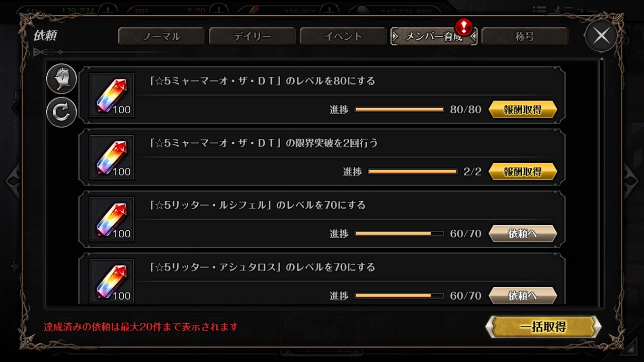Click the circular refresh arrow icon

(61, 112)
